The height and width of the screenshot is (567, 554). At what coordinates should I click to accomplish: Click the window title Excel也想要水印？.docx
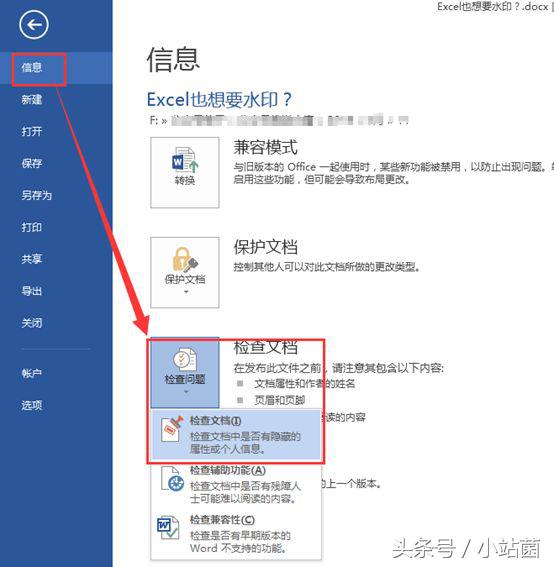pos(493,6)
